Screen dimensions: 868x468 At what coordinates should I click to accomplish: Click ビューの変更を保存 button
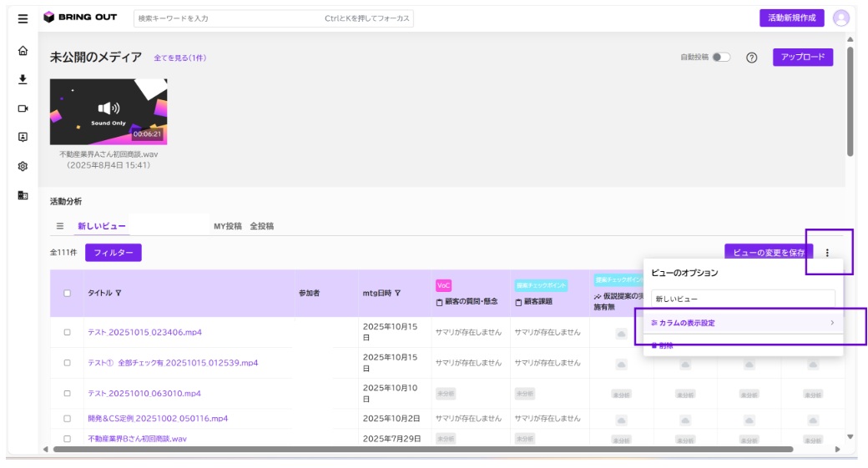pos(769,252)
